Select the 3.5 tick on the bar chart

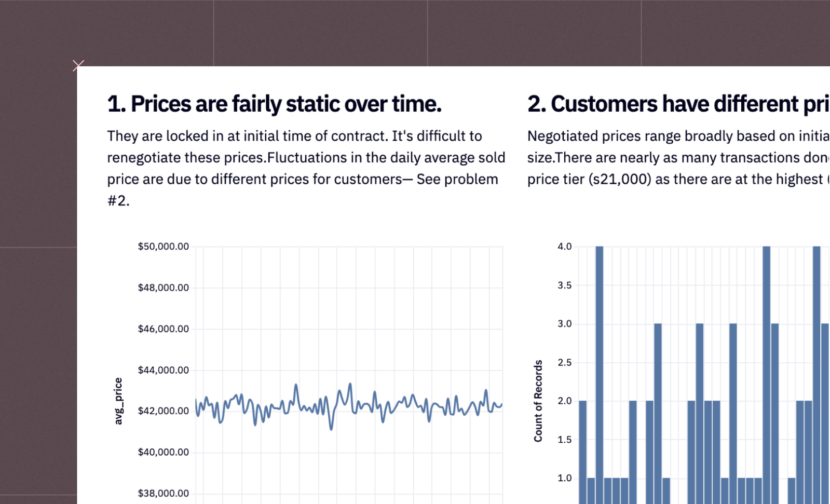click(x=565, y=285)
